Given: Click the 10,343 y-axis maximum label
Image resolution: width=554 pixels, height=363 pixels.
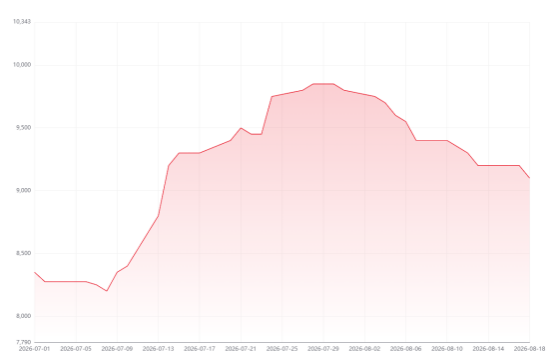Looking at the screenshot, I should (22, 22).
